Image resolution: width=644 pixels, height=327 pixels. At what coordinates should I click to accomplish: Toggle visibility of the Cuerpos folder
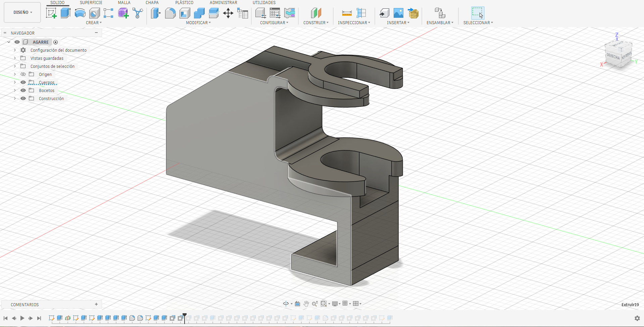(23, 82)
